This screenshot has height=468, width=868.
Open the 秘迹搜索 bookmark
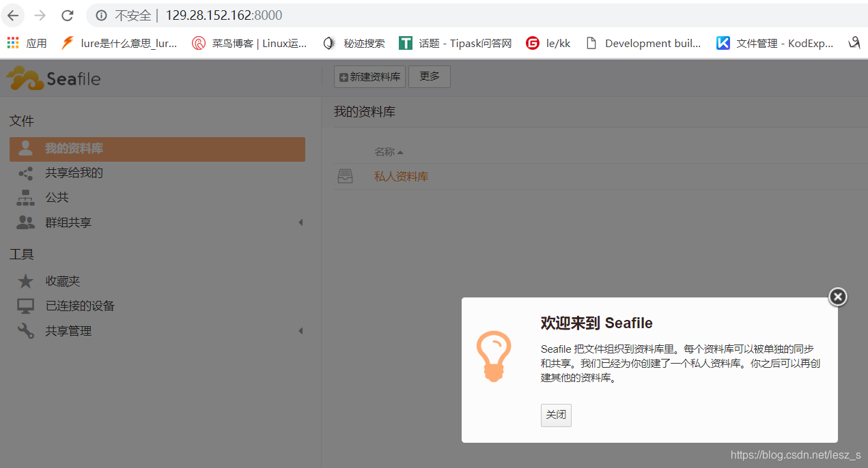click(x=354, y=43)
